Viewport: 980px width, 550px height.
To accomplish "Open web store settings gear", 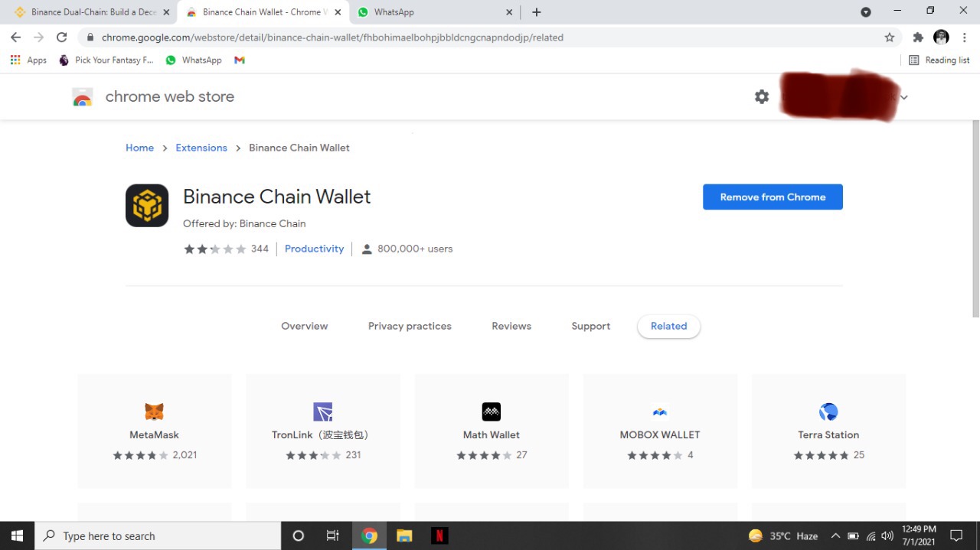I will coord(762,96).
